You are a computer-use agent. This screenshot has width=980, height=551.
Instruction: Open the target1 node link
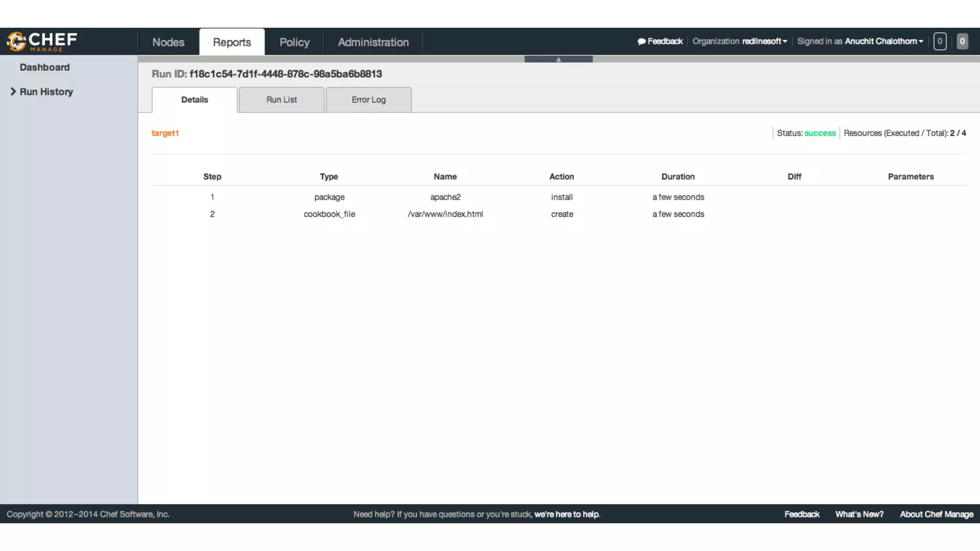[165, 133]
